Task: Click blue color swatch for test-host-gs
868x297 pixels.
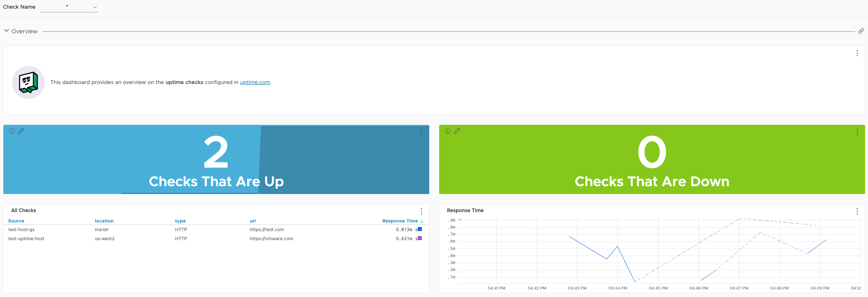Action: (x=420, y=229)
